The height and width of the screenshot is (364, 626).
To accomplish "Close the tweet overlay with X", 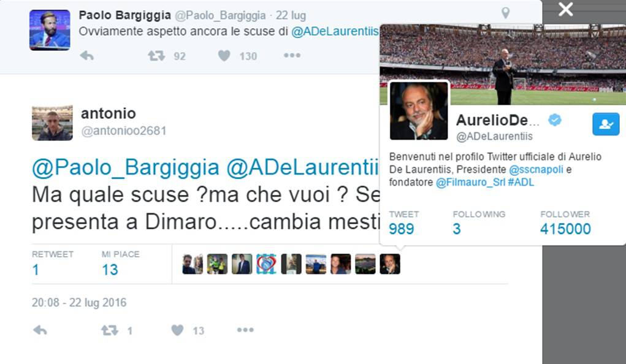I will pyautogui.click(x=566, y=9).
